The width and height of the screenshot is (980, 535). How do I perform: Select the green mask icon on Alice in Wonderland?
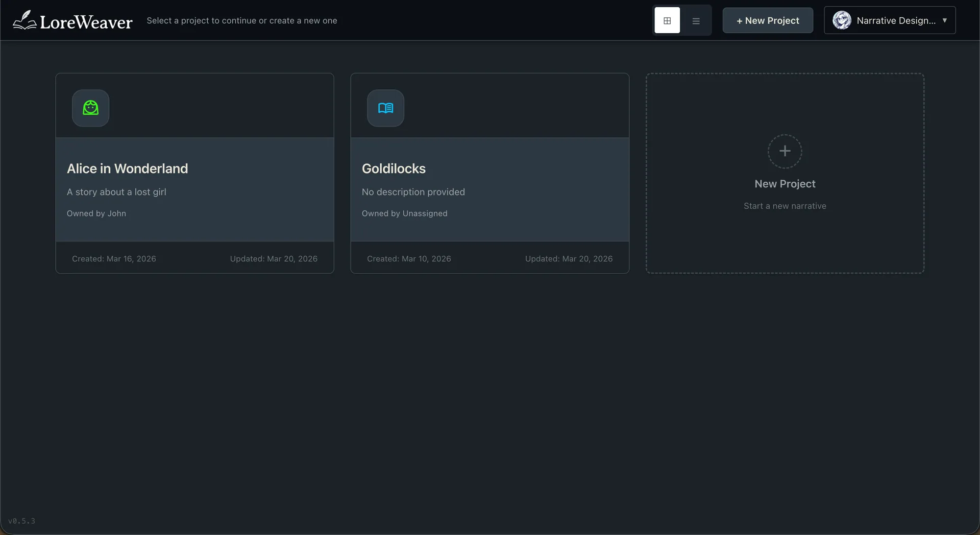90,108
